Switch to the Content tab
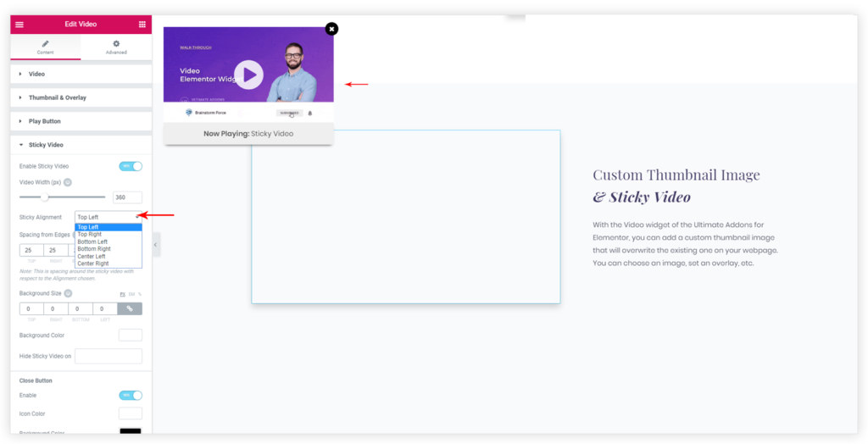The width and height of the screenshot is (868, 444). 46,47
